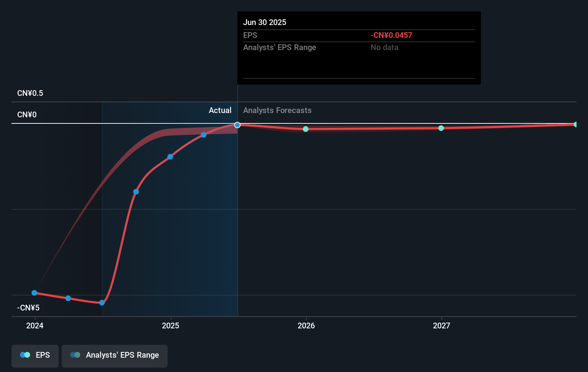Viewport: 588px width, 372px height.
Task: Select the 2027 forecast EPS point
Action: point(441,128)
